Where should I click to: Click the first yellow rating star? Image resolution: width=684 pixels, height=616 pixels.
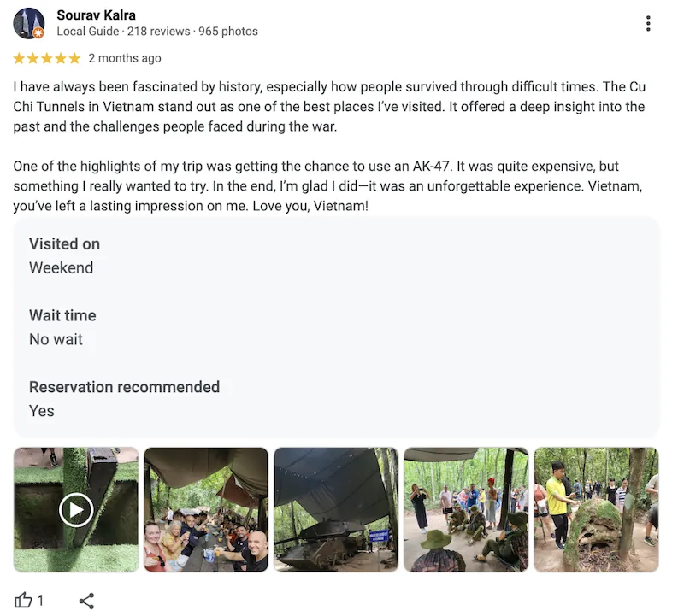(x=19, y=58)
